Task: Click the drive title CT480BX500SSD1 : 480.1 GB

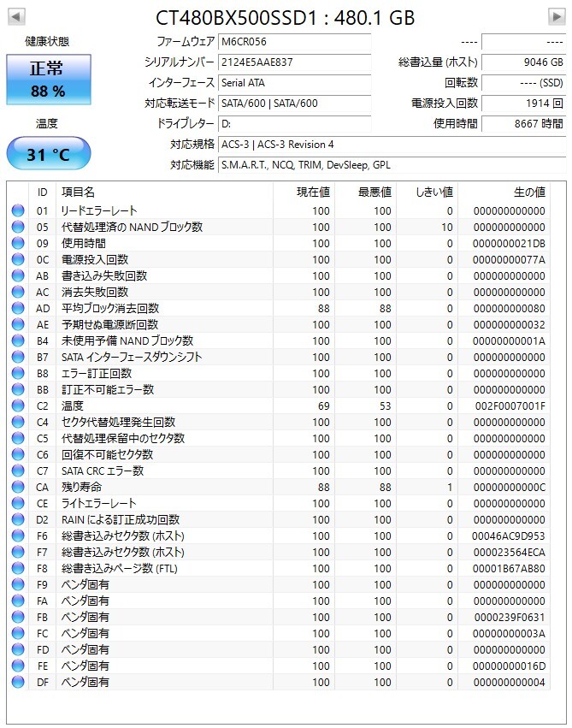Action: [285, 18]
